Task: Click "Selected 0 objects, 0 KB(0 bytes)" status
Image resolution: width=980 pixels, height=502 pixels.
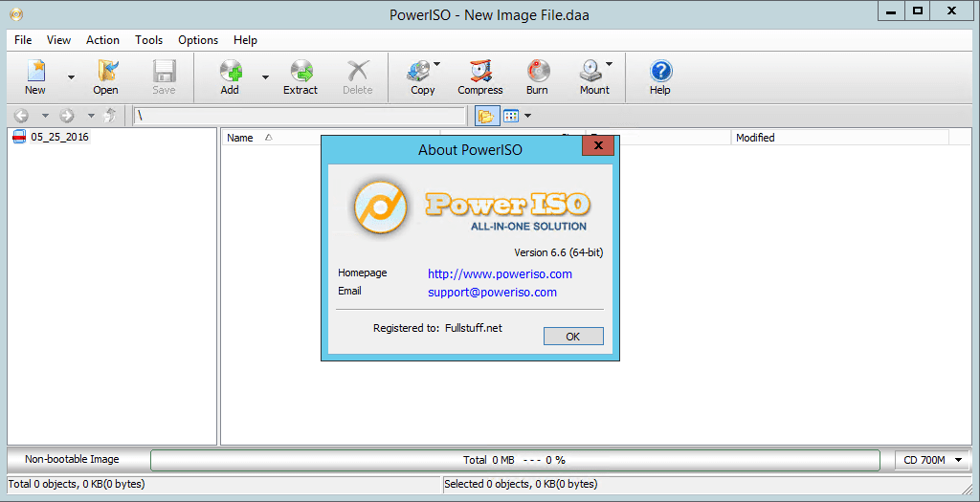Action: [522, 483]
